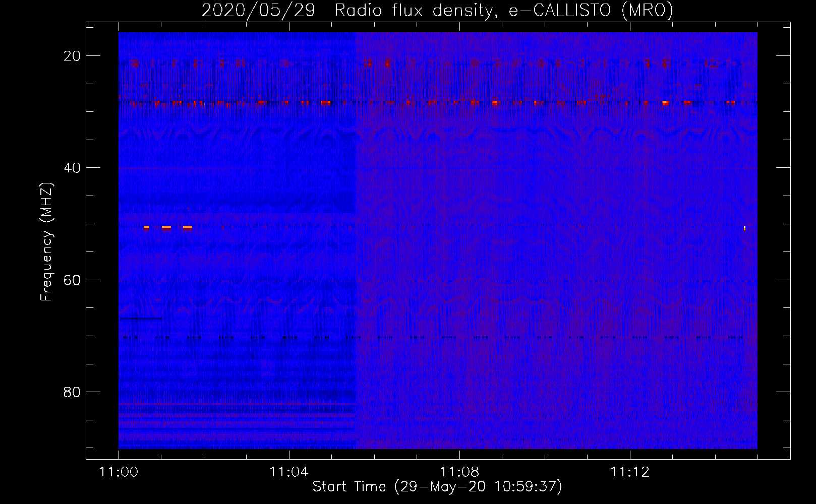Click the 11:12 time tick label
The width and height of the screenshot is (816, 504).
coord(630,472)
